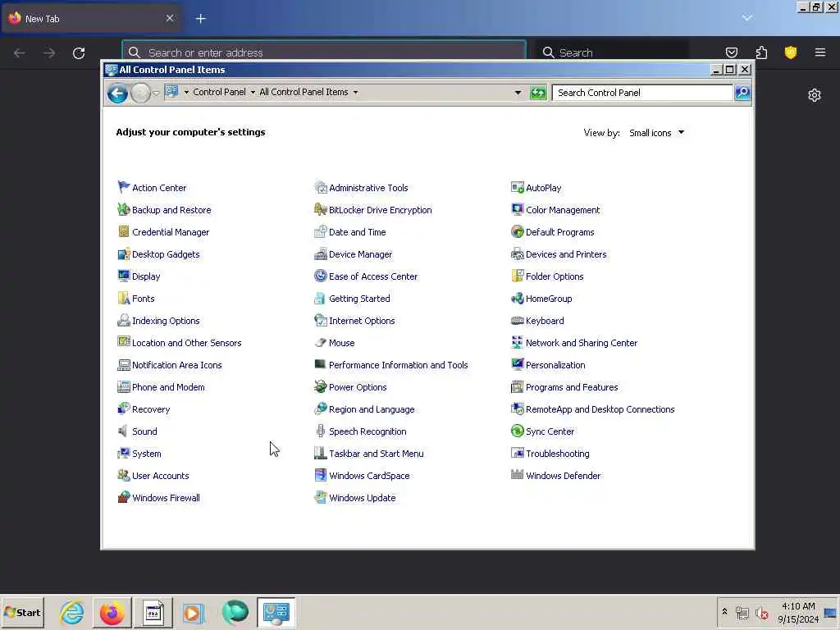This screenshot has width=840, height=630.
Task: Open the Region and Language link
Action: point(372,409)
